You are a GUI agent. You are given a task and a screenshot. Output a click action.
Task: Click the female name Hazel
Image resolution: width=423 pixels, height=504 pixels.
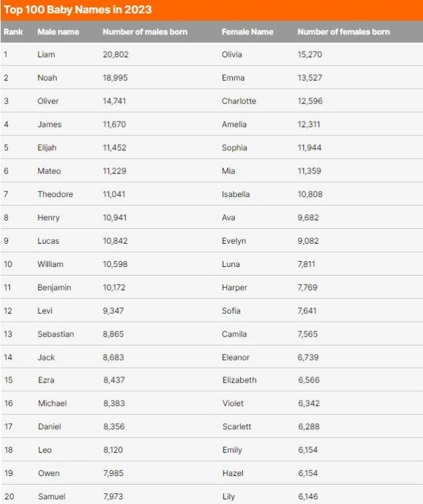(233, 473)
